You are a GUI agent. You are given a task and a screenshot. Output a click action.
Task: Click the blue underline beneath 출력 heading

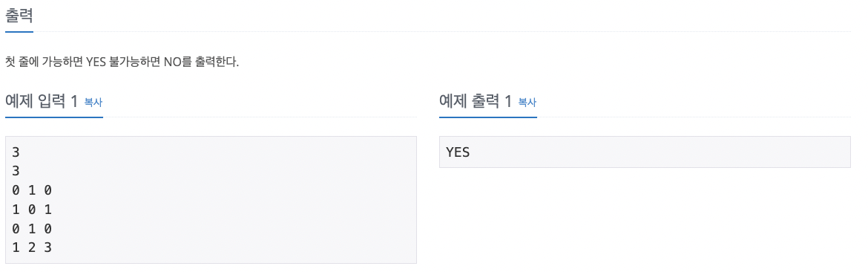[19, 31]
